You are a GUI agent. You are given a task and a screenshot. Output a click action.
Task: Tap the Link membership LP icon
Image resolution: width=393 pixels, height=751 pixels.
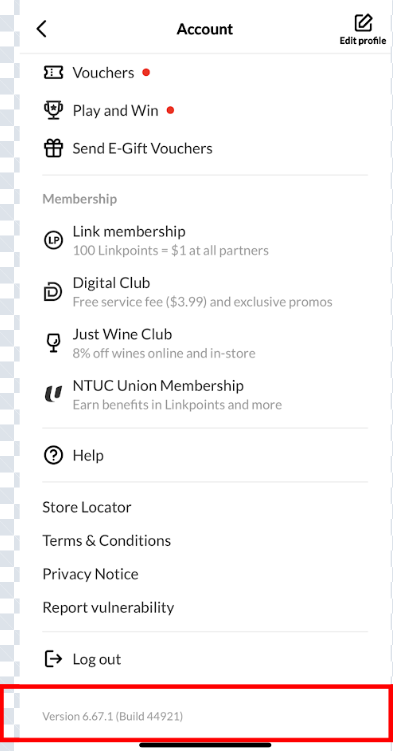(x=53, y=240)
